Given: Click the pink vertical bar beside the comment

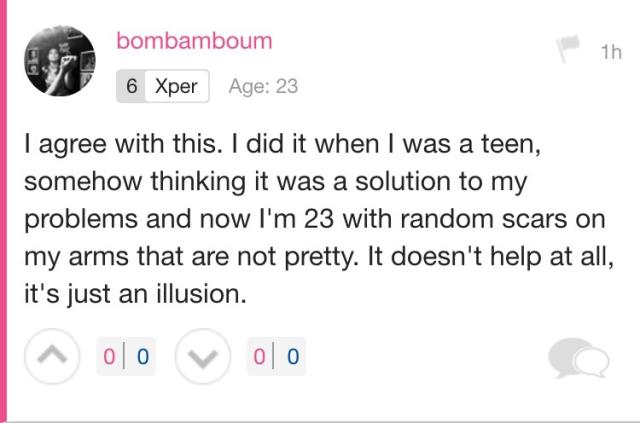Looking at the screenshot, I should click(3, 210).
